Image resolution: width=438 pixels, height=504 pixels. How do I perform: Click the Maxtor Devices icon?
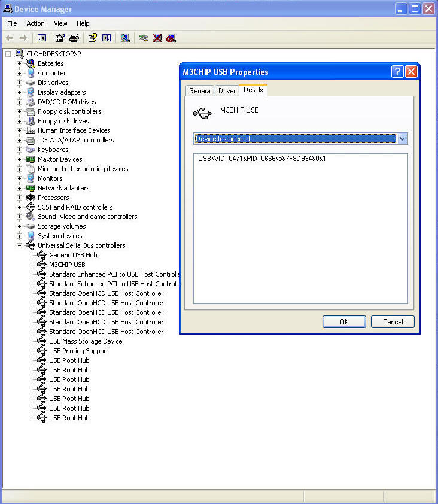pyautogui.click(x=31, y=159)
